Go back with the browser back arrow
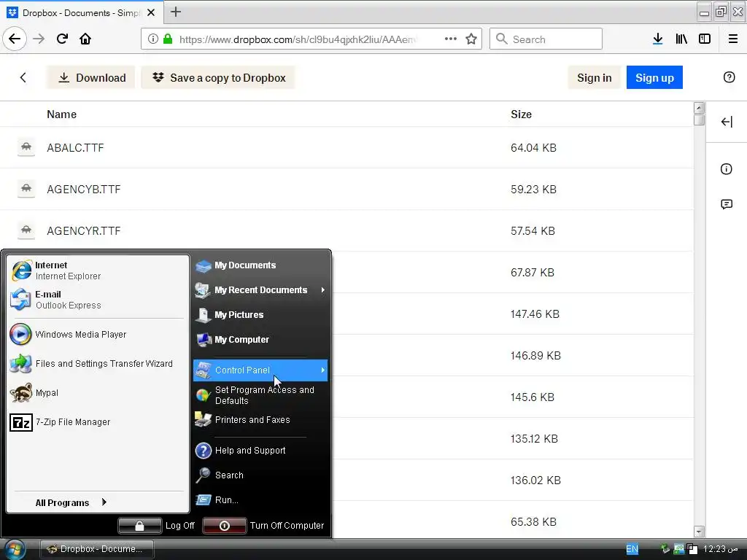Viewport: 747px width, 560px height. coord(15,39)
